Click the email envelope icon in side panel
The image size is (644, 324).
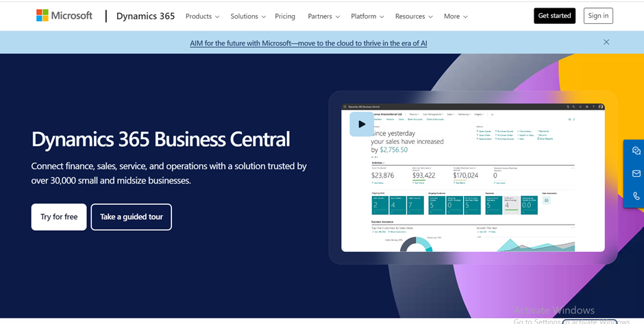click(x=636, y=174)
